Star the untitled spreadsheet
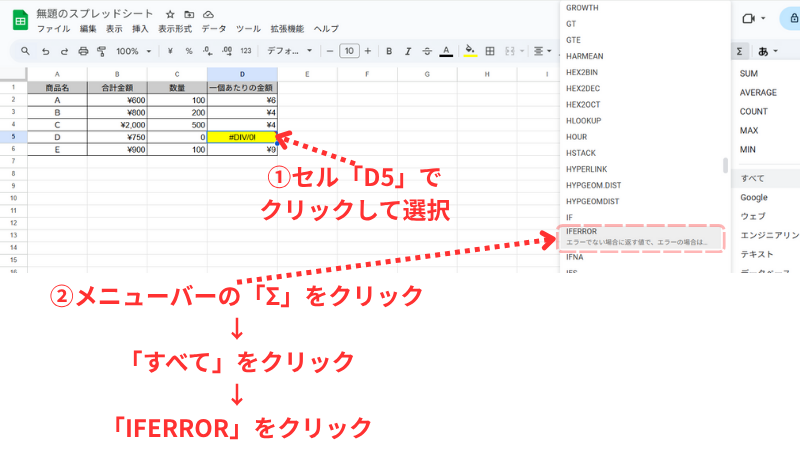This screenshot has height=450, width=800. (x=170, y=15)
